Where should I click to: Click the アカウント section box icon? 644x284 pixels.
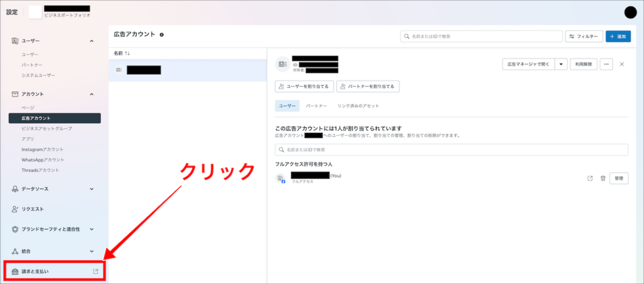pos(15,94)
